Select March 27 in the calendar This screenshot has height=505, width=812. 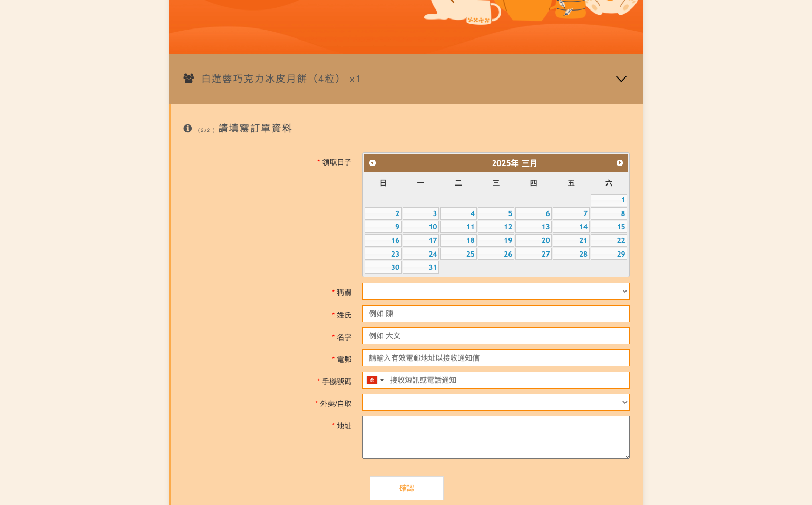(x=533, y=254)
